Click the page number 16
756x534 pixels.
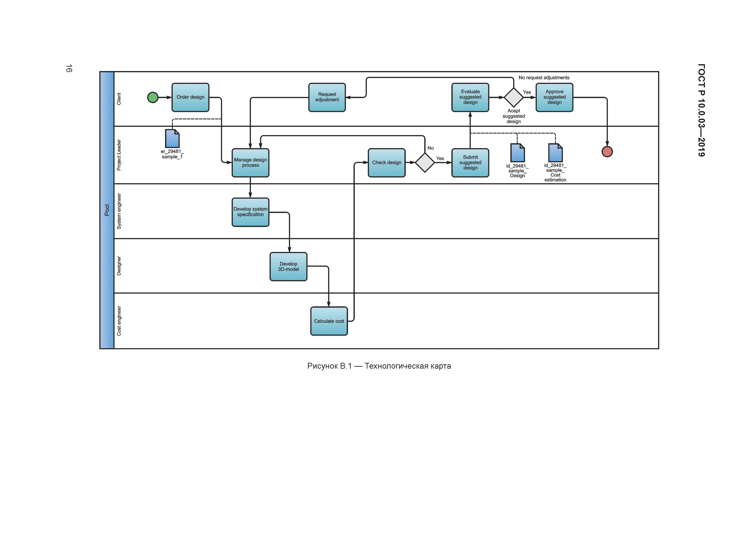[x=69, y=68]
